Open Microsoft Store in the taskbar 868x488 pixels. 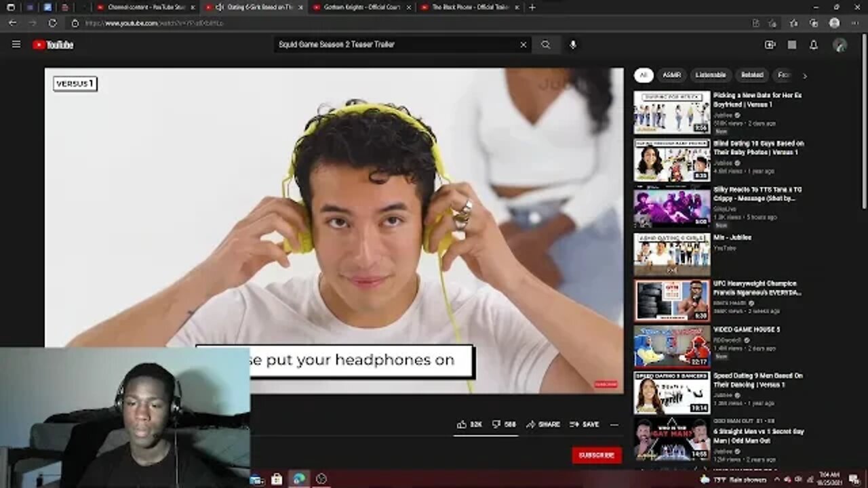click(276, 479)
